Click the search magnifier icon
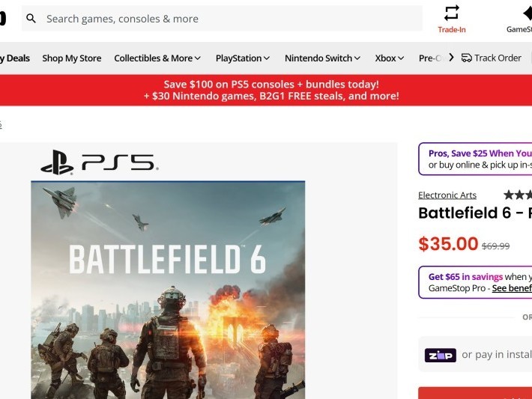Image resolution: width=532 pixels, height=399 pixels. point(31,19)
